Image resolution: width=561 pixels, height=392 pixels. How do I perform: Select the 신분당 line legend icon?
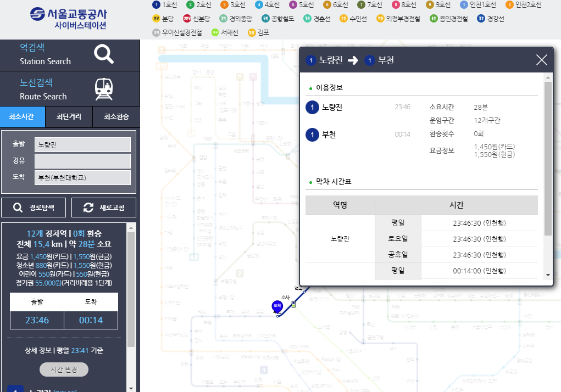point(187,19)
